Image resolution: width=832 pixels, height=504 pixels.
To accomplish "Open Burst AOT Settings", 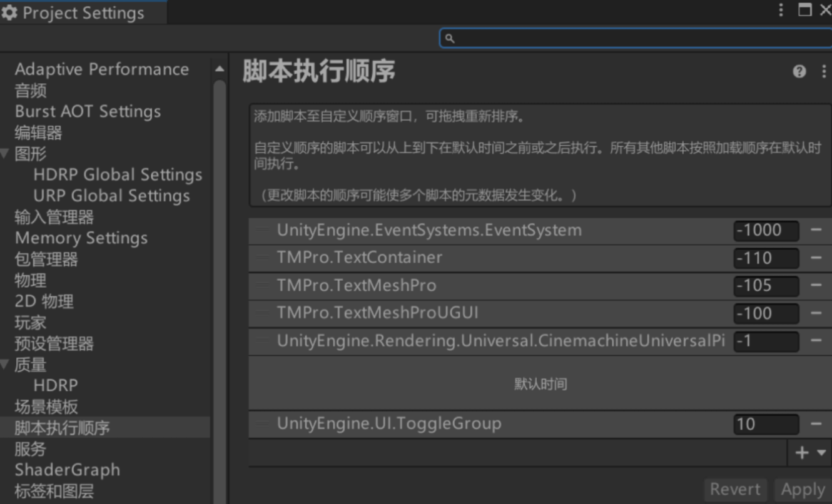I will [x=88, y=112].
